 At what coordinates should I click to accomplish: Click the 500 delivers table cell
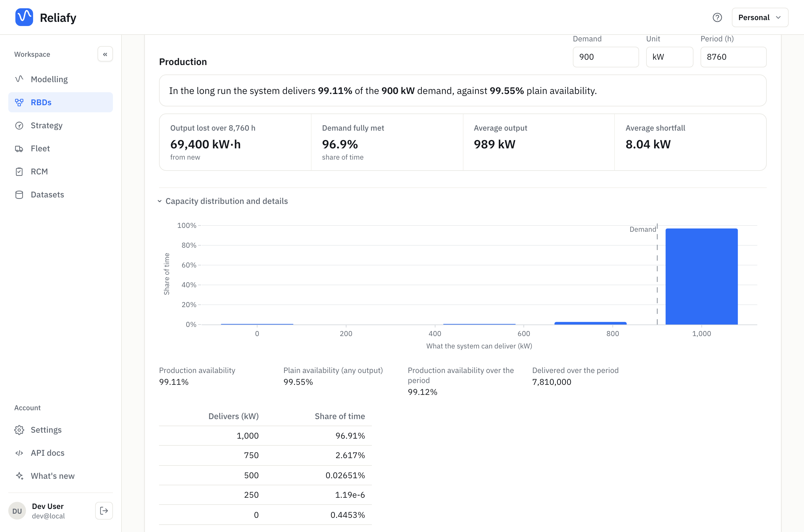[x=251, y=475]
